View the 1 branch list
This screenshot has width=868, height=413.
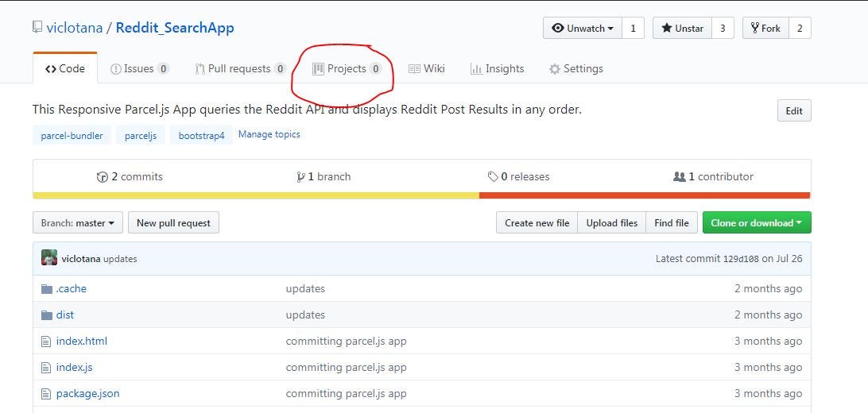pyautogui.click(x=324, y=176)
